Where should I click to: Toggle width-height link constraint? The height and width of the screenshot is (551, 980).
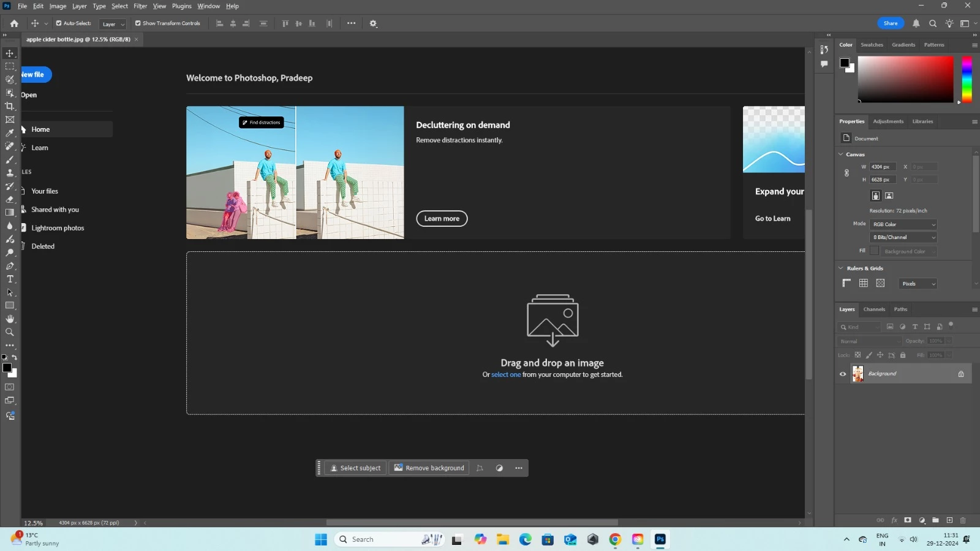846,173
